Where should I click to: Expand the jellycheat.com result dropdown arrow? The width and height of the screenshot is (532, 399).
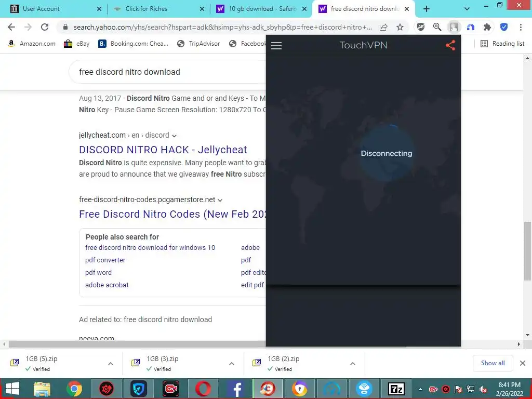tap(175, 136)
